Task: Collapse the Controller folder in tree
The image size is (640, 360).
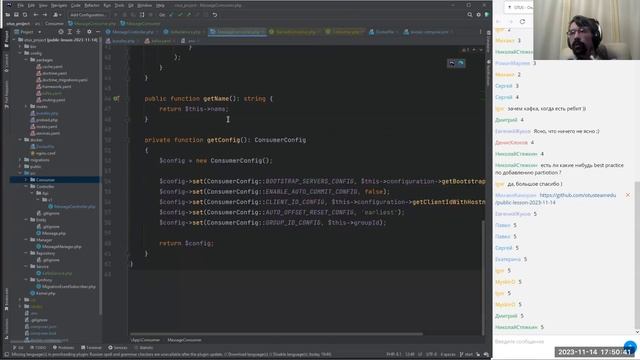Action: point(26,186)
